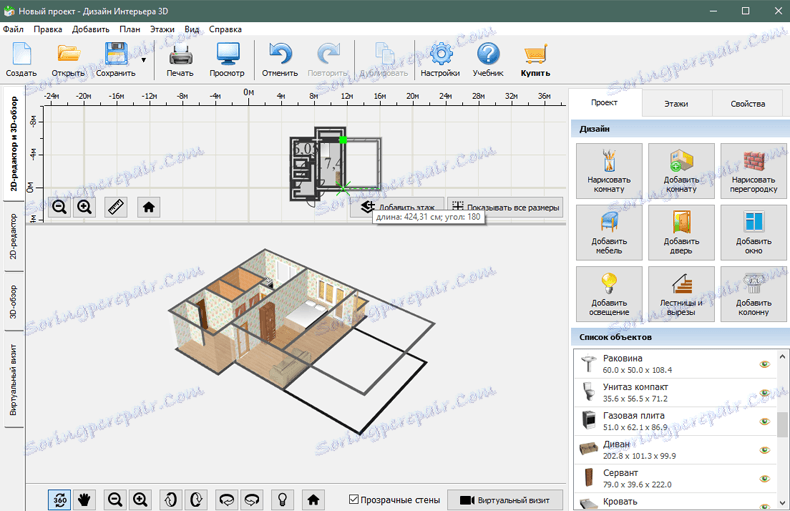
Task: Click the Draw Room (Нарисовать комнату) icon
Action: (x=609, y=170)
